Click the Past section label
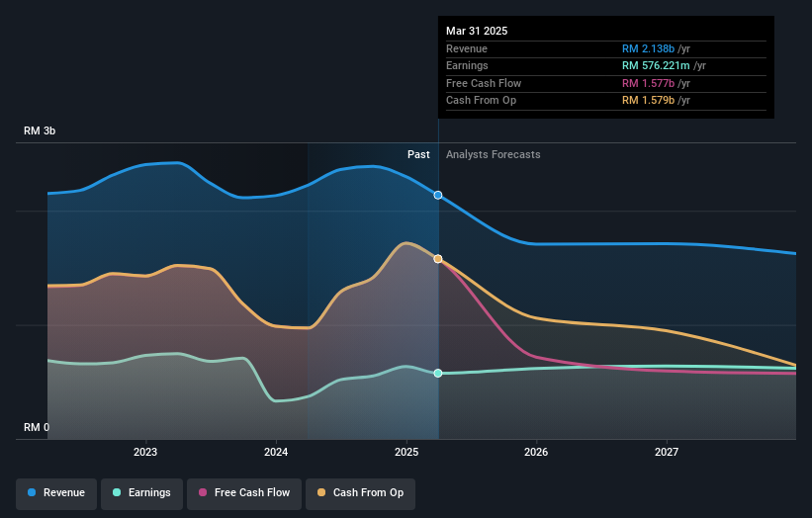 pyautogui.click(x=418, y=155)
